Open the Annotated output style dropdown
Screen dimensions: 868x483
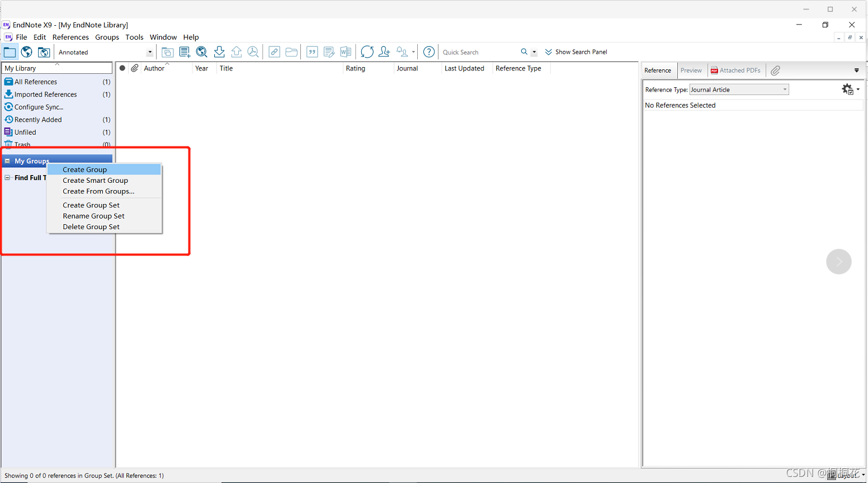[149, 51]
